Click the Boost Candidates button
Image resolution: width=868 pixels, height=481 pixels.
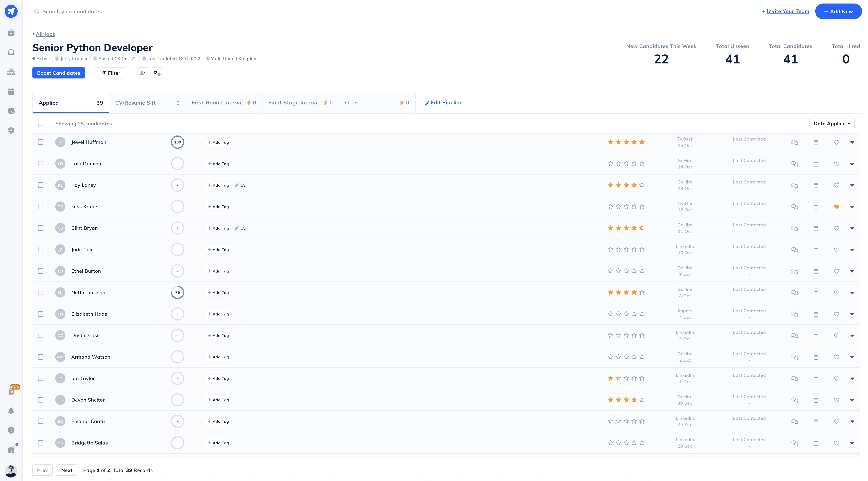tap(59, 73)
